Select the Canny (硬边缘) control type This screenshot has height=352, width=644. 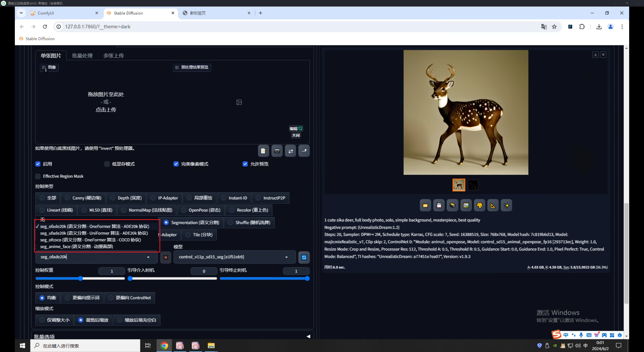pyautogui.click(x=83, y=198)
